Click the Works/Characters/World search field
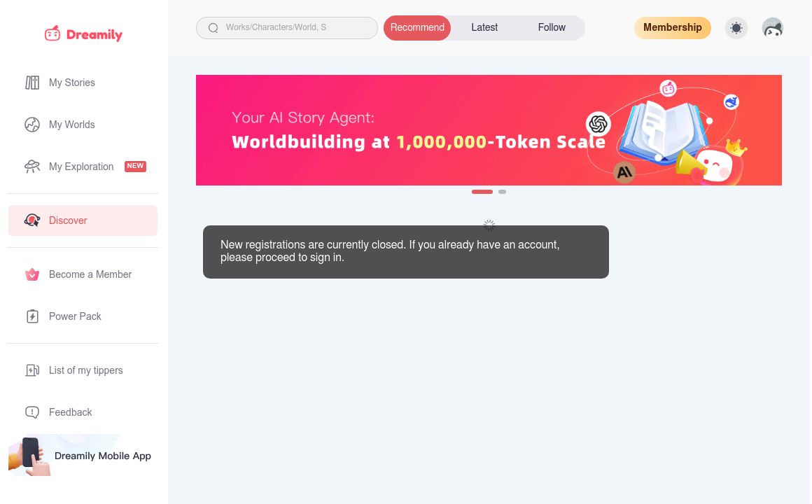This screenshot has height=504, width=812. pyautogui.click(x=294, y=28)
